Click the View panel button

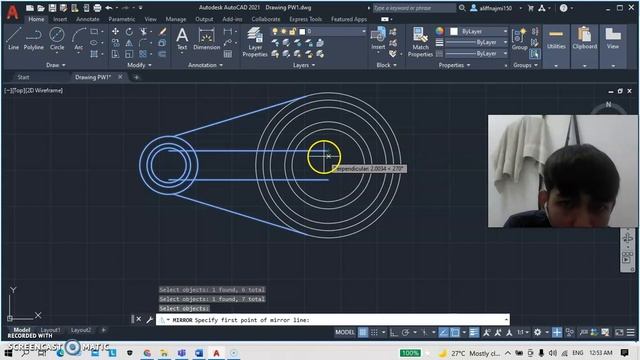click(x=613, y=46)
